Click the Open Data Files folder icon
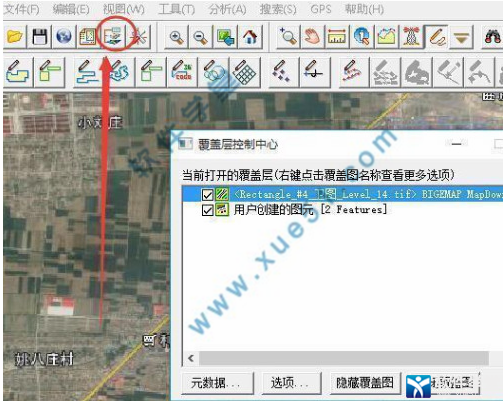Viewport: 503px width, 401px height. pos(15,36)
